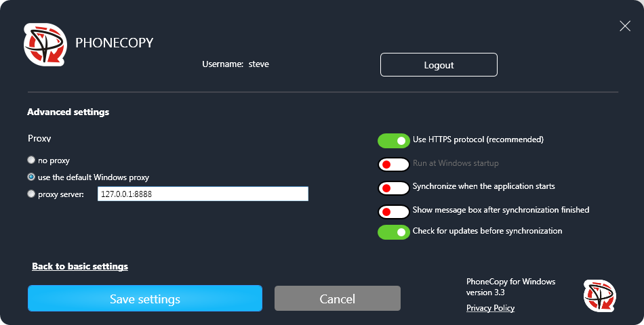
Task: Open the Privacy Policy link
Action: pyautogui.click(x=490, y=308)
